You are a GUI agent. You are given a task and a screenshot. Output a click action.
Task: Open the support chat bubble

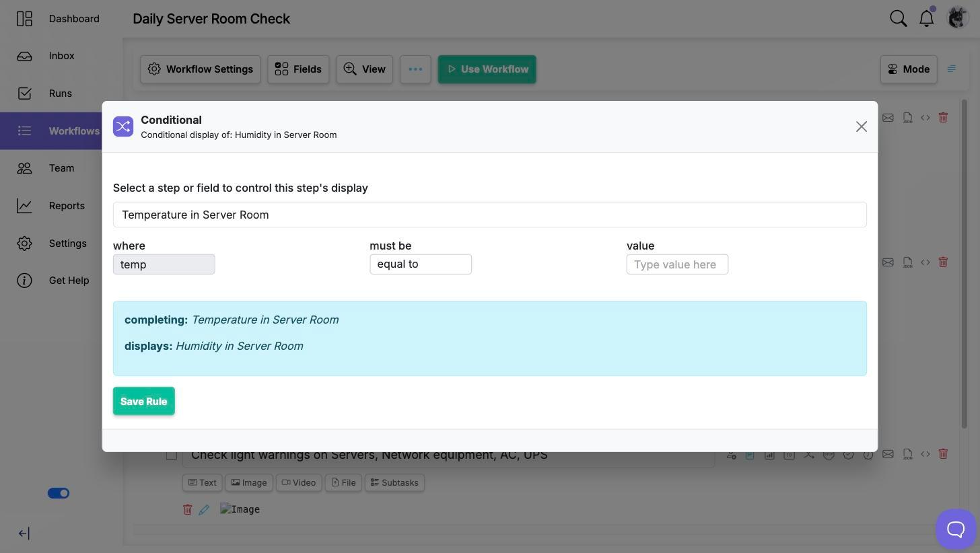[956, 529]
